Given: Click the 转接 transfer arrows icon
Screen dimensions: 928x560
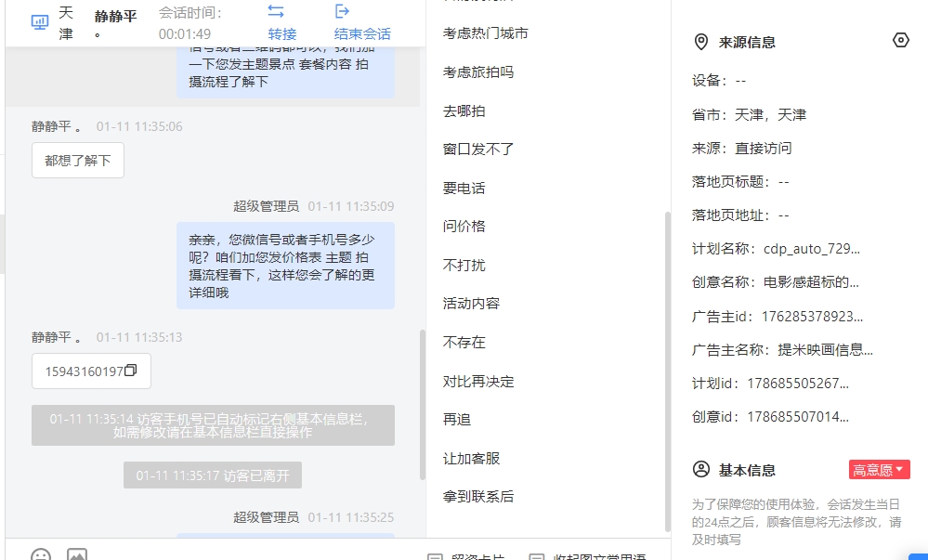Looking at the screenshot, I should tap(276, 11).
